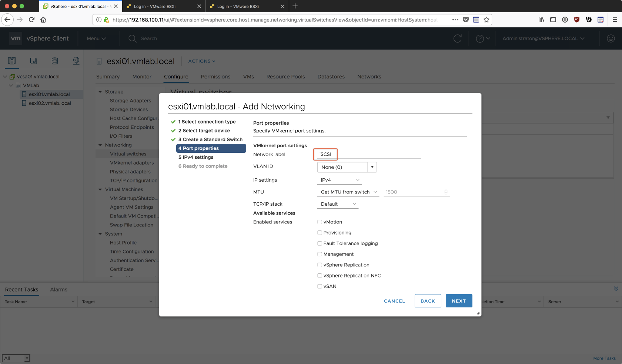Screen dimensions: 622x364
Task: Tick the vSAN service checkbox
Action: pos(320,286)
